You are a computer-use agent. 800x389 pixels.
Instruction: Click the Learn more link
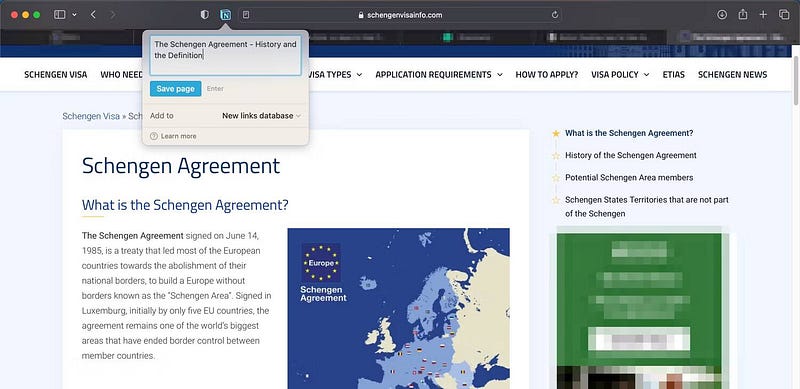(x=173, y=136)
